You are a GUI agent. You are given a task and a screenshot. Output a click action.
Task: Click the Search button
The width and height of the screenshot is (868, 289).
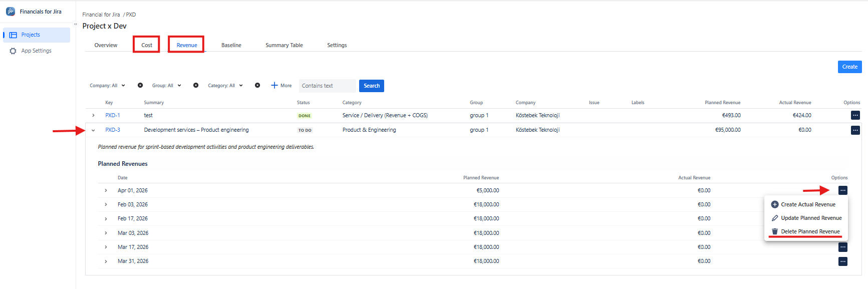pyautogui.click(x=372, y=86)
